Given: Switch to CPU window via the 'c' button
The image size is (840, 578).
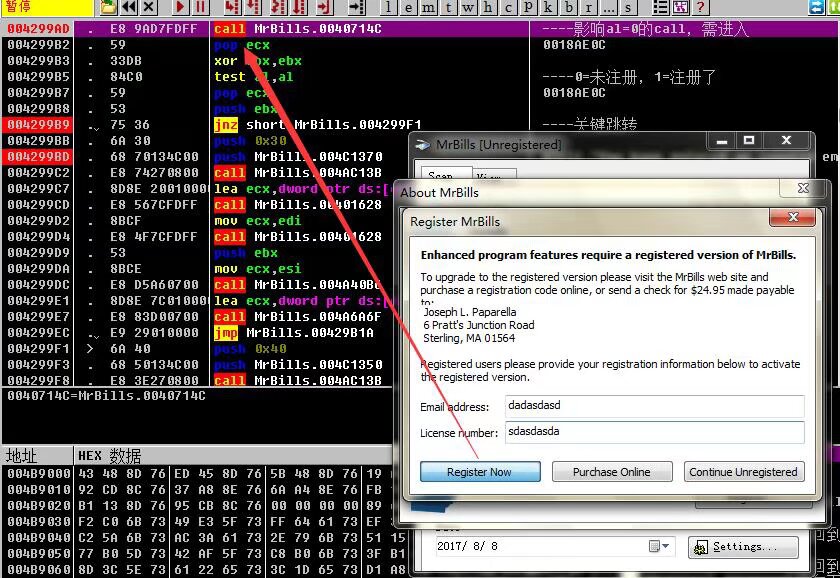Looking at the screenshot, I should coord(508,7).
